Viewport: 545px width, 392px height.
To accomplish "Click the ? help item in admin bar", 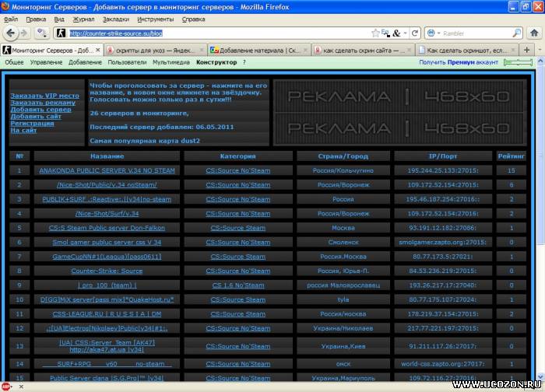I will 244,62.
